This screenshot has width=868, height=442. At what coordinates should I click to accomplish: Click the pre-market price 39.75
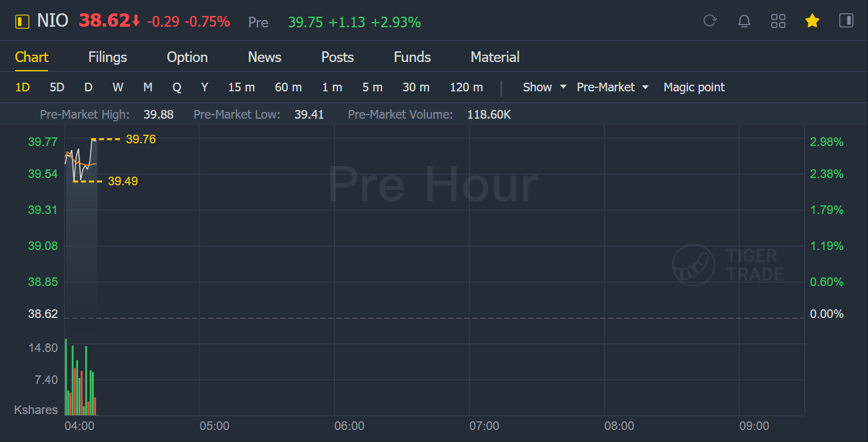pyautogui.click(x=305, y=23)
